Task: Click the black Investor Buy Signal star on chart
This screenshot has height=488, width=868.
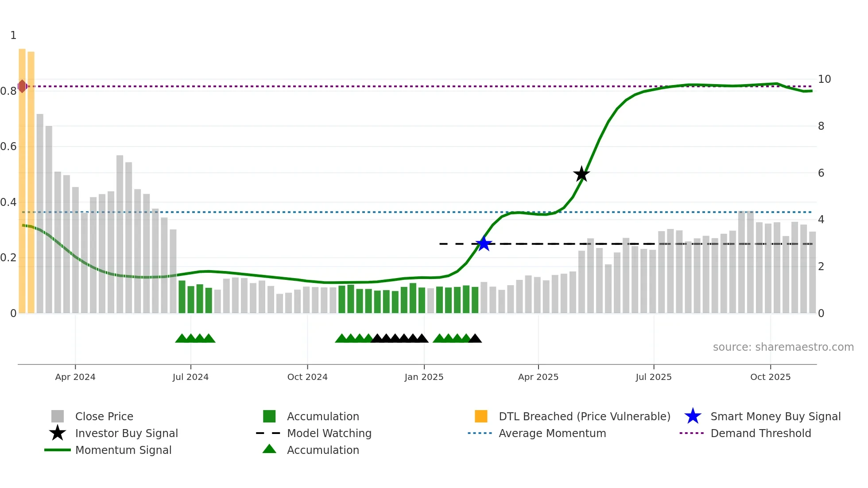Action: coord(581,174)
